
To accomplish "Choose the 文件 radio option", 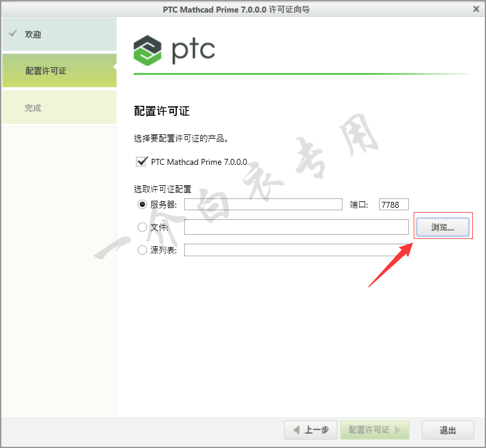I will (x=142, y=227).
